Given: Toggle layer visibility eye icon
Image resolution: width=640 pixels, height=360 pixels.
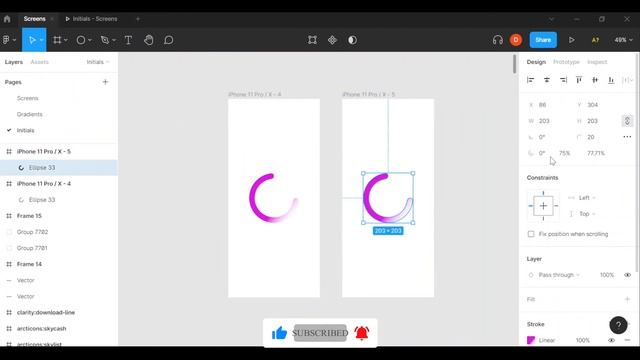Looking at the screenshot, I should click(x=627, y=275).
